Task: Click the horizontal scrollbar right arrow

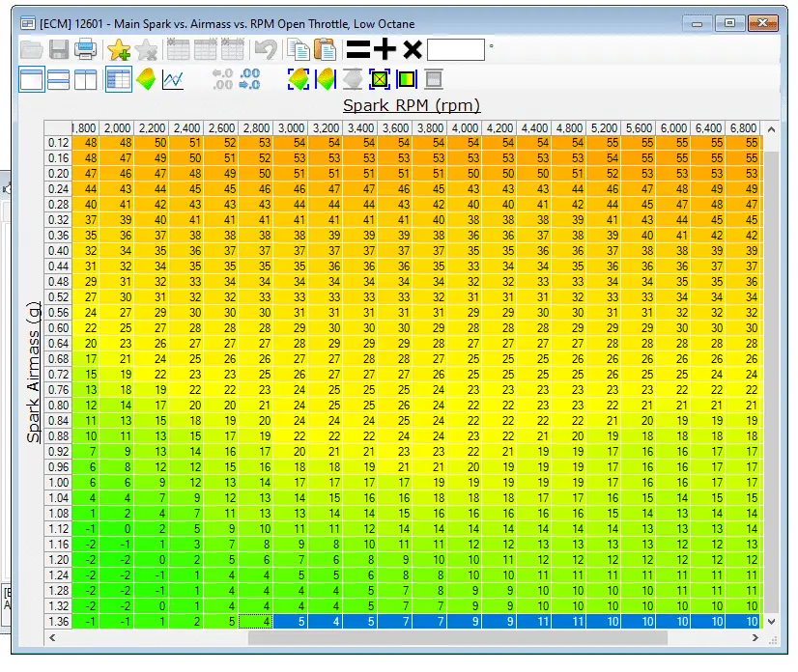Action: 755,637
